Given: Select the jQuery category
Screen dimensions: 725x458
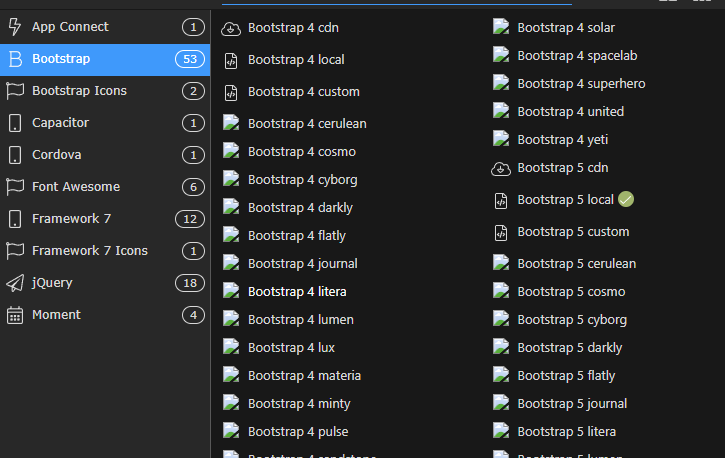Looking at the screenshot, I should coord(105,283).
